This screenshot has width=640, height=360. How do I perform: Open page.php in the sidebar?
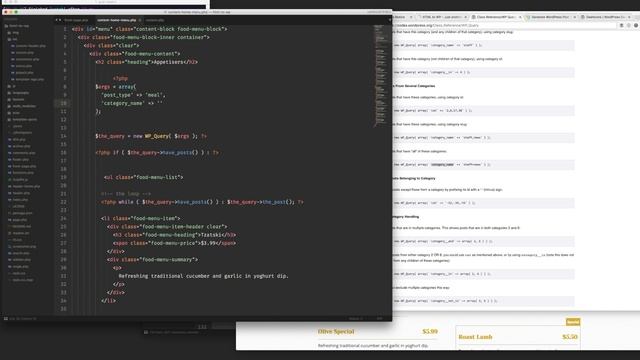tap(18, 220)
